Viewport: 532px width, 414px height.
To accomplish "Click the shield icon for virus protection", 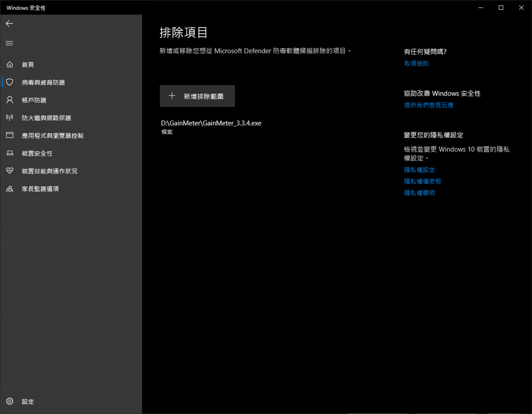I will [10, 82].
